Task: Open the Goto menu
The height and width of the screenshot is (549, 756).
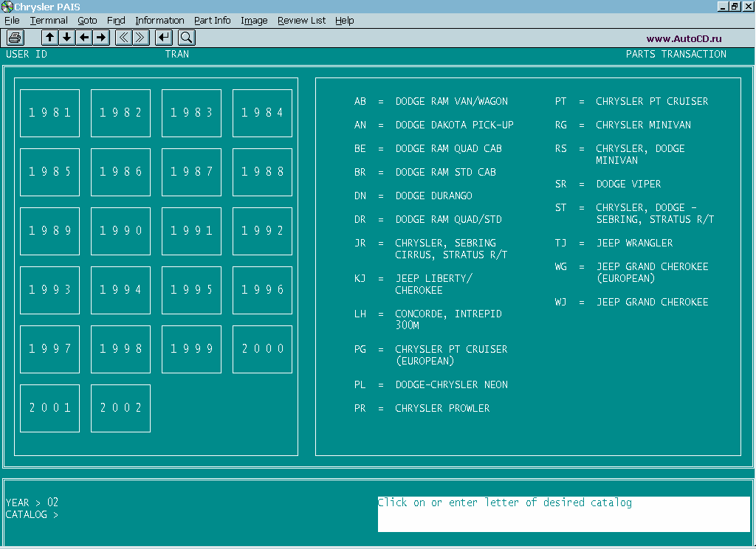Action: 87,20
